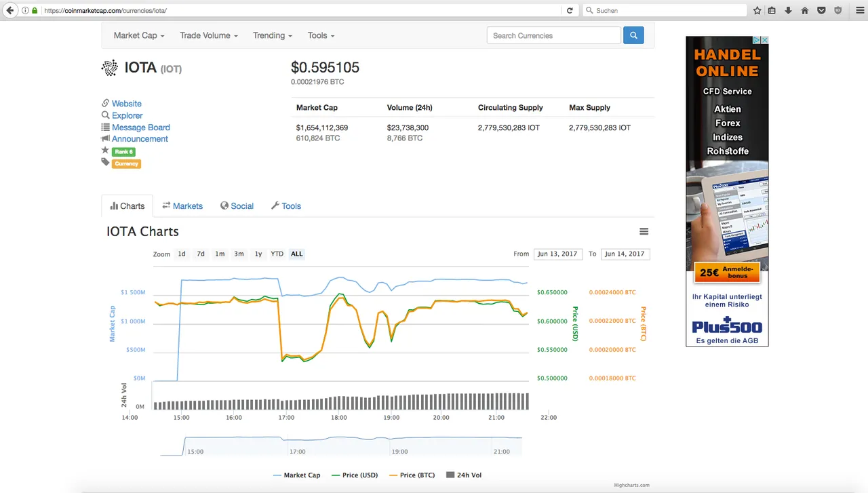Toggle Market Cap series in legend

pos(296,475)
